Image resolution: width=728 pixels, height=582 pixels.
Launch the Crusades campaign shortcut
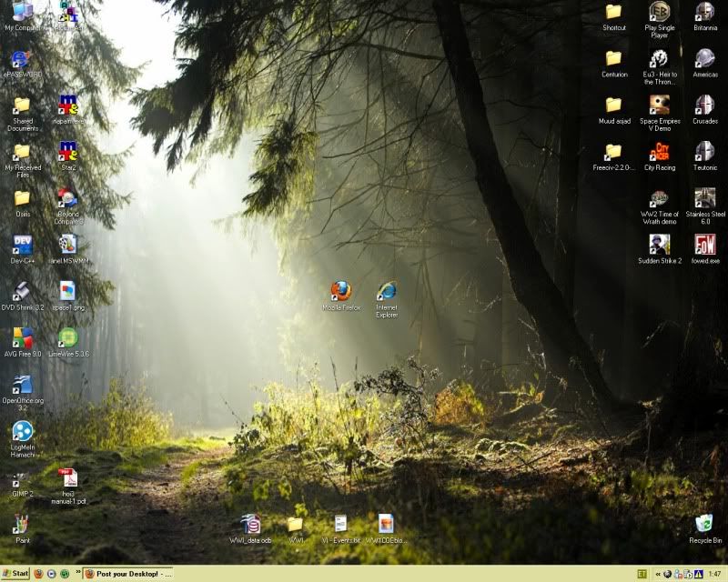click(704, 110)
